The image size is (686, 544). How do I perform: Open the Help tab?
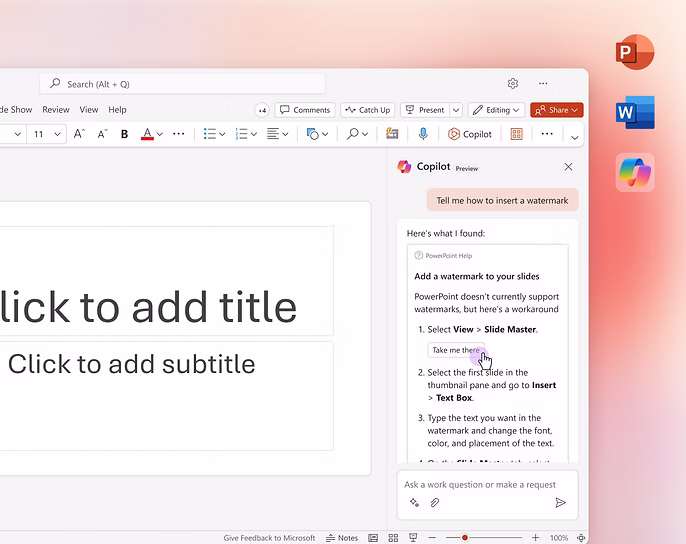tap(117, 109)
